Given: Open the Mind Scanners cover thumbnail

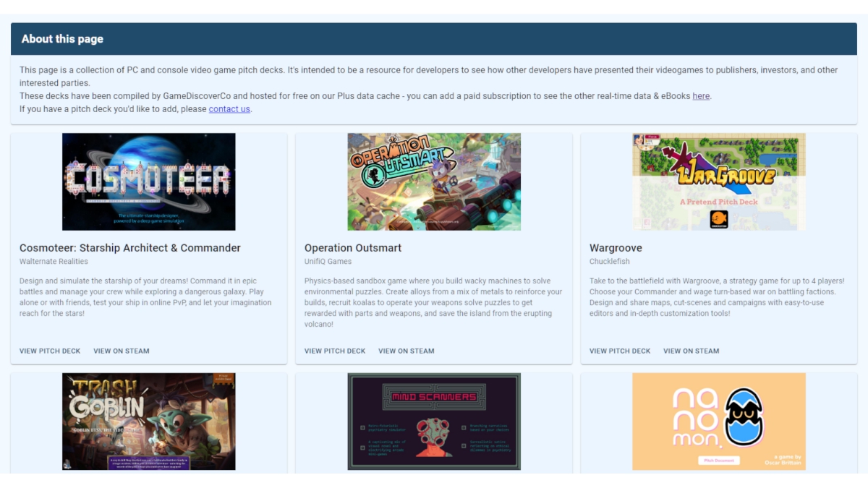Looking at the screenshot, I should [x=434, y=421].
